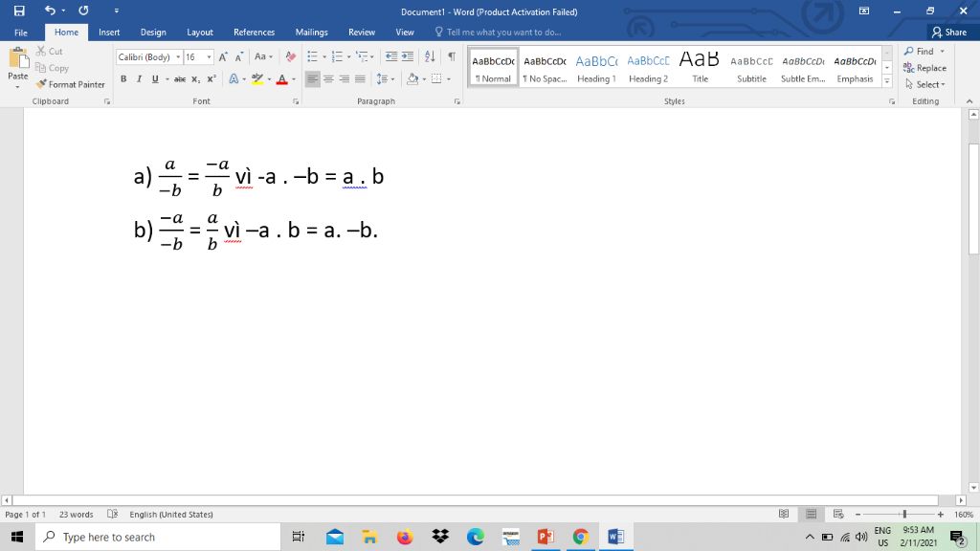Expand the Styles gallery More arrow
Viewport: 980px width, 551px height.
pyautogui.click(x=887, y=80)
